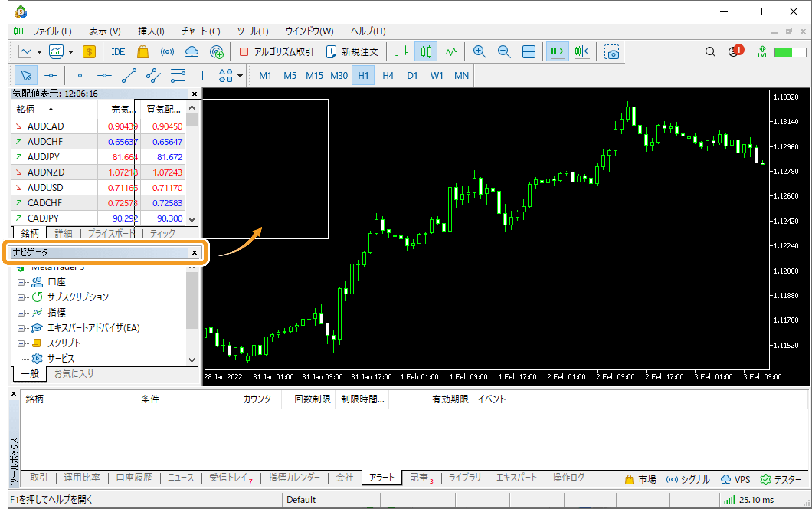Image resolution: width=812 pixels, height=509 pixels.
Task: Open the テスター button in toolbox
Action: (x=780, y=479)
